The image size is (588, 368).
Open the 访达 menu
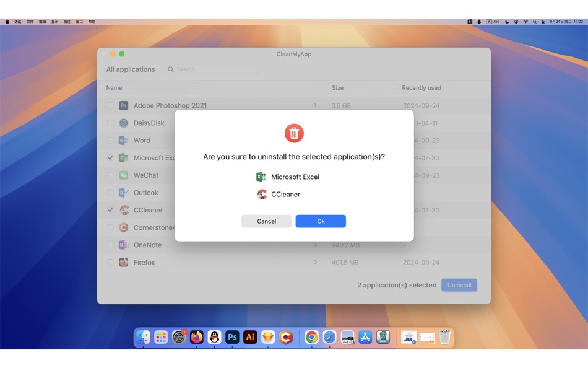point(17,22)
